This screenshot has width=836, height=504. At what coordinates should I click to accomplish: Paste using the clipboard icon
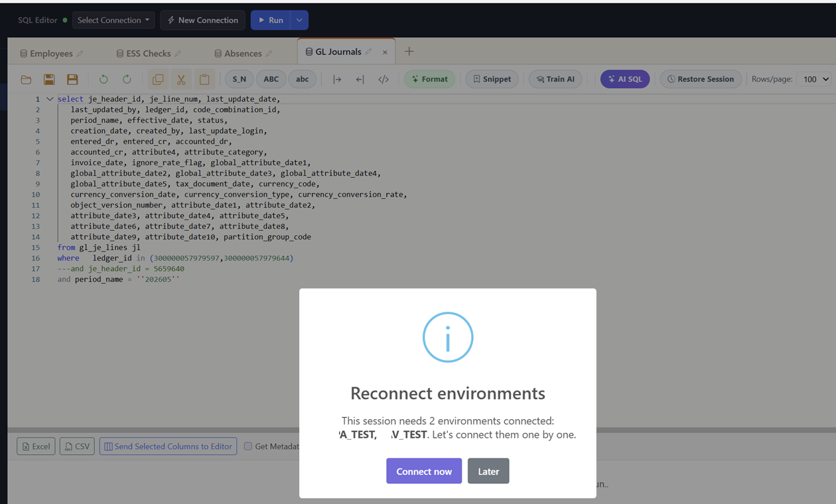[x=204, y=80]
